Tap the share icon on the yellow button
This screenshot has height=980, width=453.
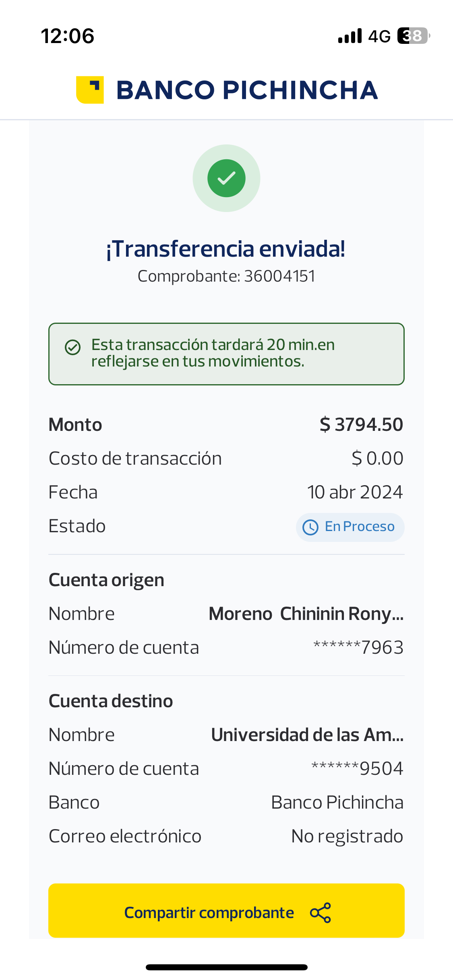pyautogui.click(x=321, y=912)
